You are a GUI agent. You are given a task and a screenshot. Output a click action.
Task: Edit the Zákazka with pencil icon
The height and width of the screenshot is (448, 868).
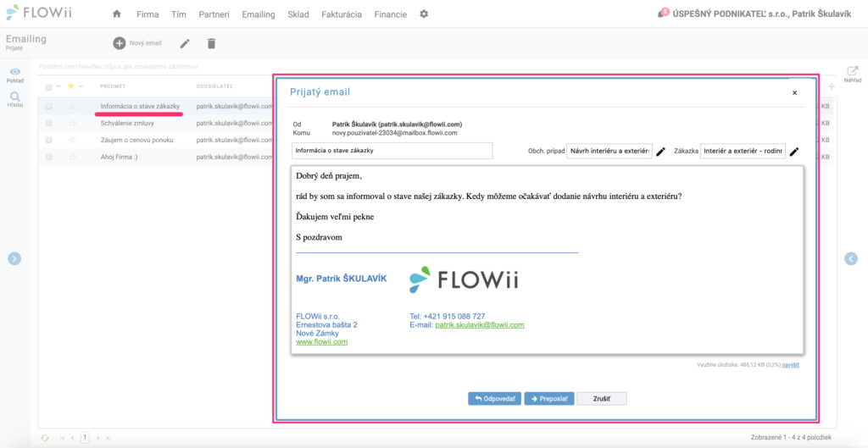(x=794, y=152)
